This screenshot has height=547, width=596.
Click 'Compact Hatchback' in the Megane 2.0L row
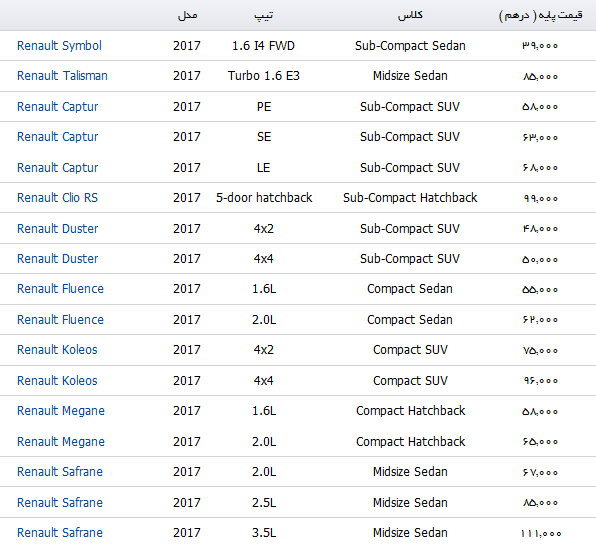coord(411,442)
